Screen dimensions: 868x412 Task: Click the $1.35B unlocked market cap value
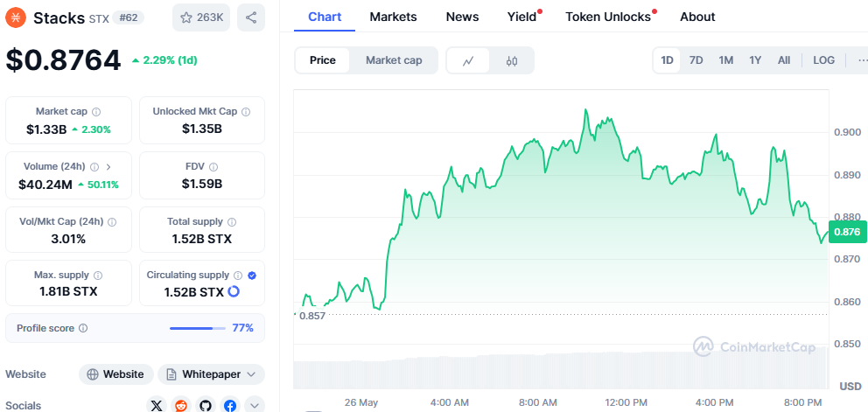coord(202,129)
